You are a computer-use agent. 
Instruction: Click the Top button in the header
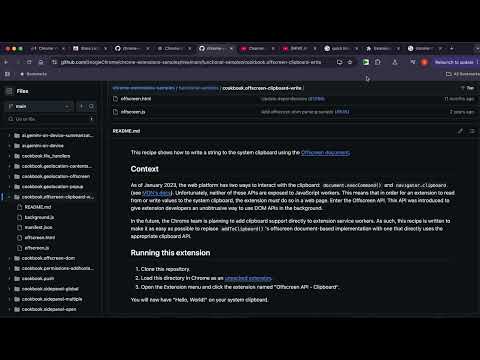[468, 88]
